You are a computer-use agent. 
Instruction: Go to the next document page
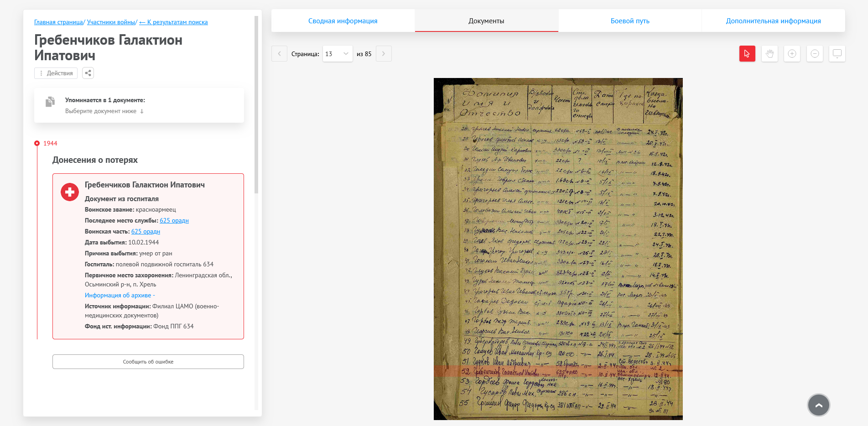point(384,54)
